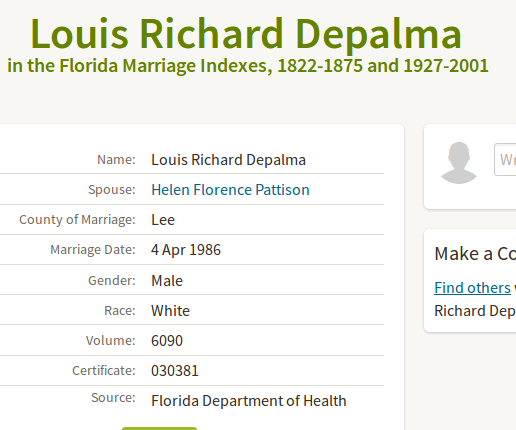Open spouse Helen Florence Pattison's record
Viewport: 516px width, 430px height.
click(x=230, y=190)
